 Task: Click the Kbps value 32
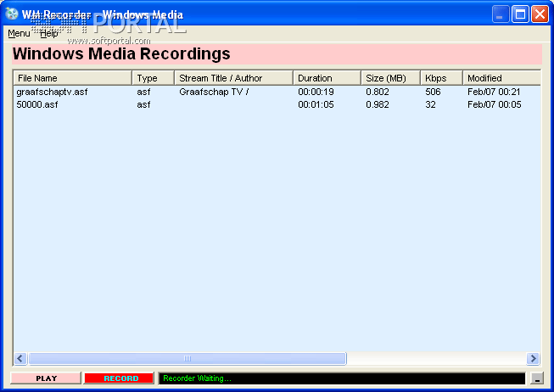point(430,104)
